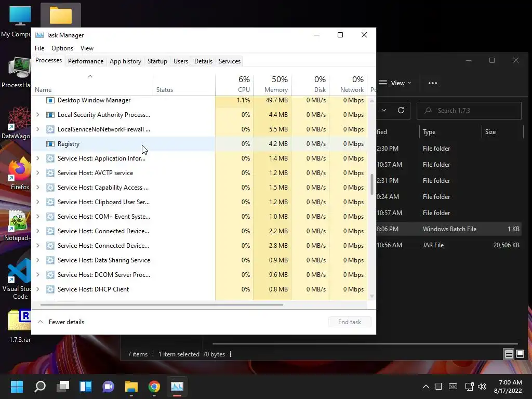Open Google Chrome from the taskbar
This screenshot has width=532, height=399.
(154, 387)
